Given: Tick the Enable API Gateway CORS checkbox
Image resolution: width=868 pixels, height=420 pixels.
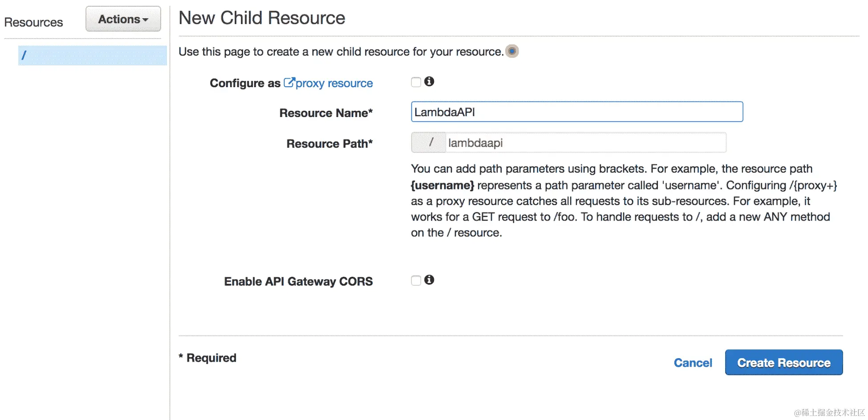Looking at the screenshot, I should (416, 281).
